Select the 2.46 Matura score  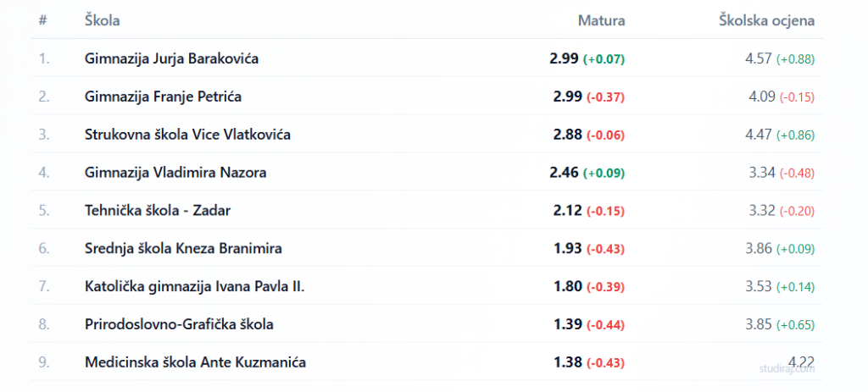tap(565, 173)
